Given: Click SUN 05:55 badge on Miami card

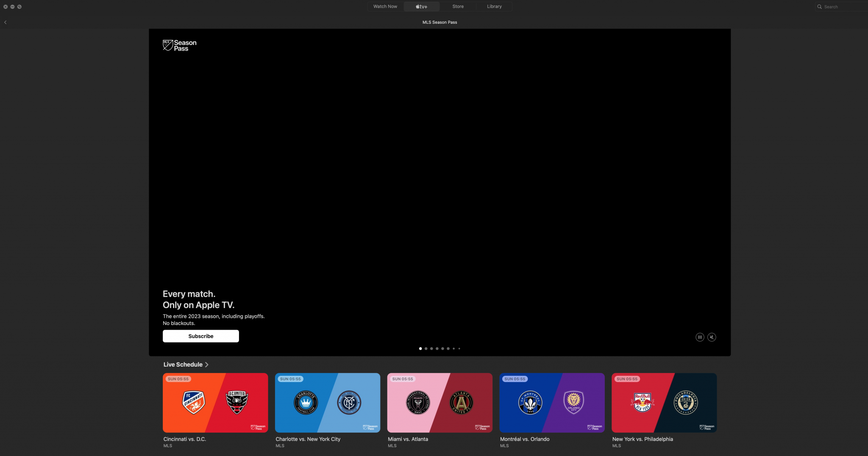Looking at the screenshot, I should [x=403, y=379].
